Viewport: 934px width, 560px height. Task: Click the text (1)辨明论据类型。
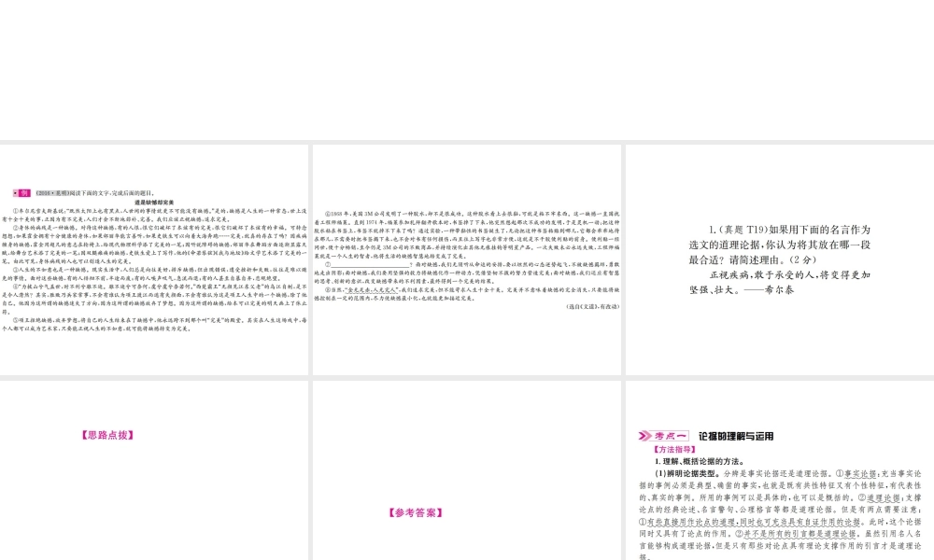[688, 474]
